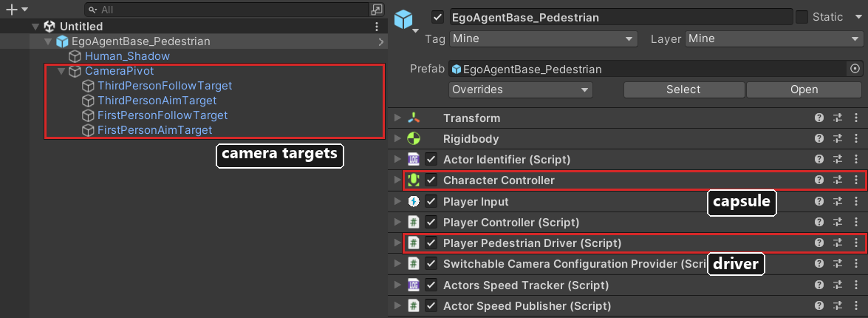Disable the Actor Speed Publisher checkbox
The image size is (868, 318).
tap(431, 305)
